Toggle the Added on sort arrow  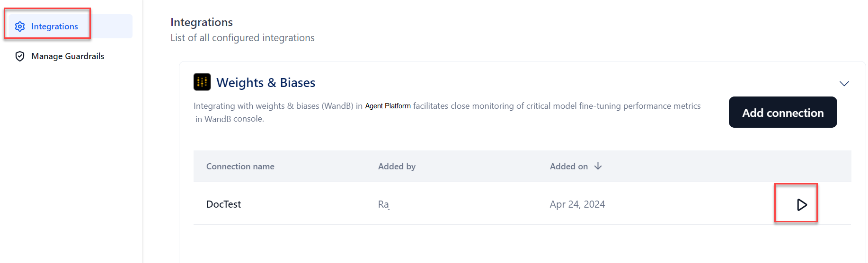598,166
